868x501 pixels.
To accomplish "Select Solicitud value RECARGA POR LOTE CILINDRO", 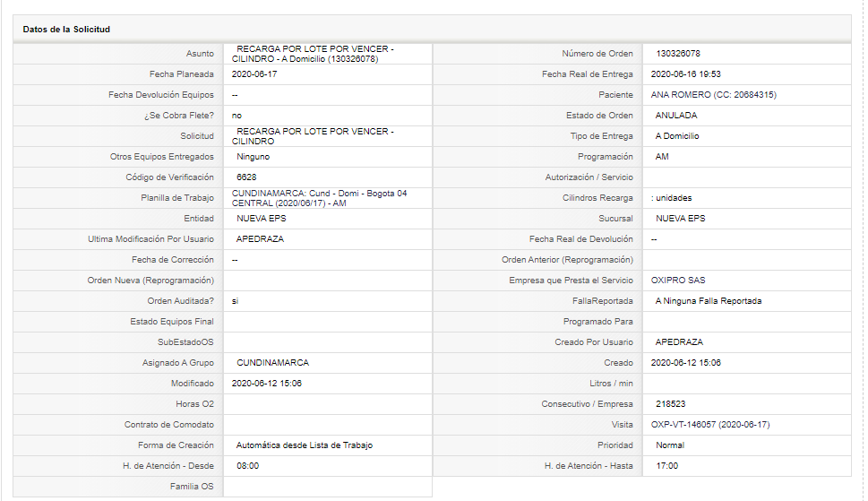I will pos(313,136).
